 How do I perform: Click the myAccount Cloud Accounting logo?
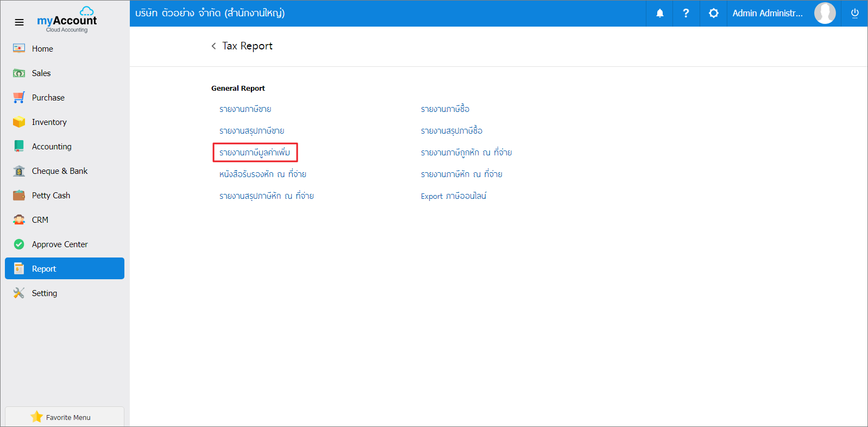tap(67, 20)
